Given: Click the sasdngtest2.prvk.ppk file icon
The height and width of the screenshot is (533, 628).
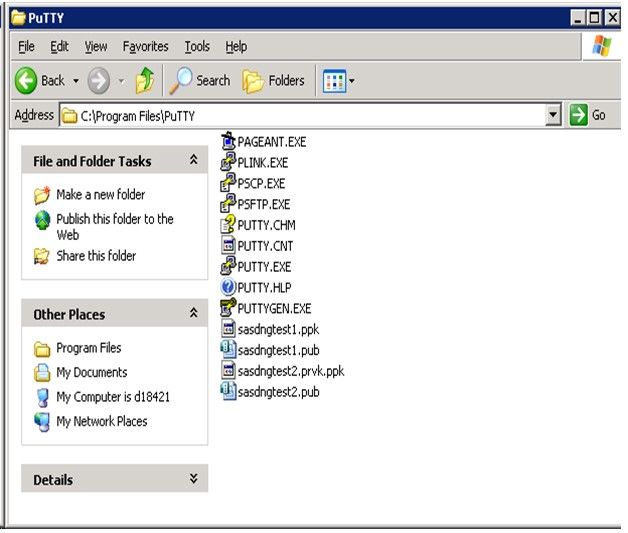Looking at the screenshot, I should (x=228, y=370).
